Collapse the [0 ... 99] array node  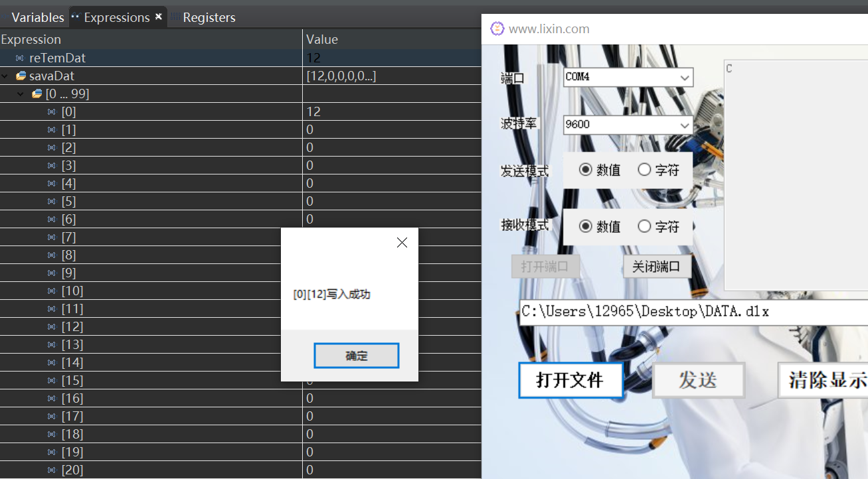[x=19, y=94]
